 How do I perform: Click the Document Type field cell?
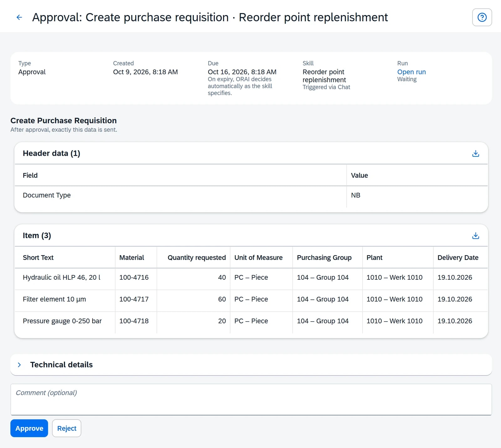[x=181, y=197]
